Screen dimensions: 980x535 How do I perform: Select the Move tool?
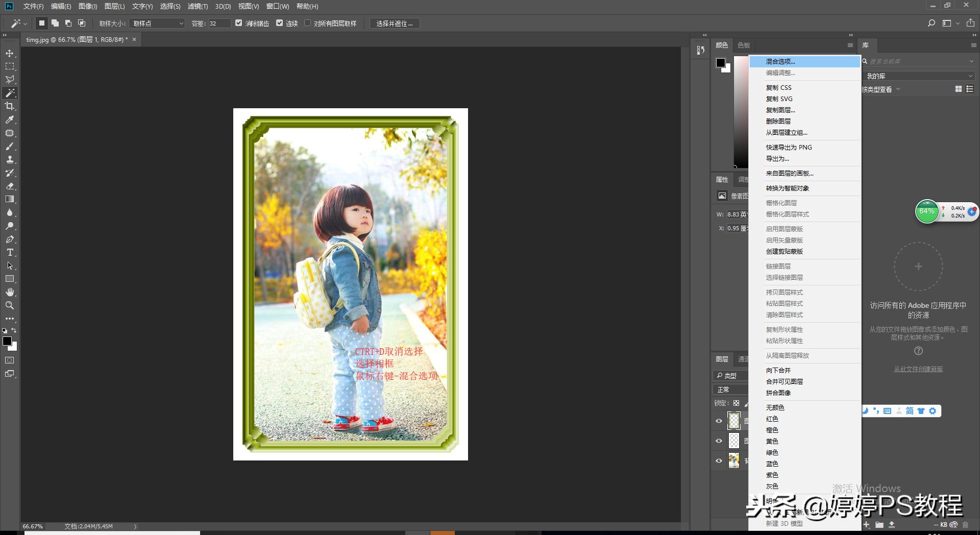tap(10, 53)
